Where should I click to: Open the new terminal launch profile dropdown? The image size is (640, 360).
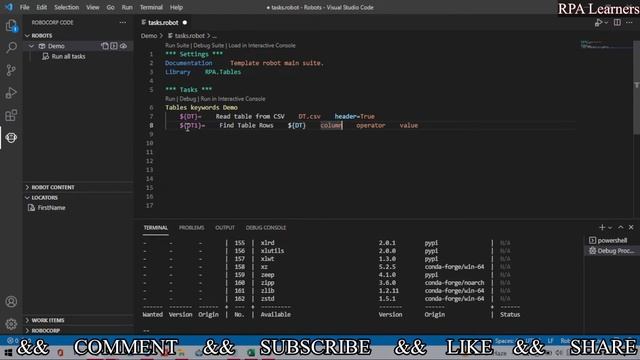click(x=610, y=227)
